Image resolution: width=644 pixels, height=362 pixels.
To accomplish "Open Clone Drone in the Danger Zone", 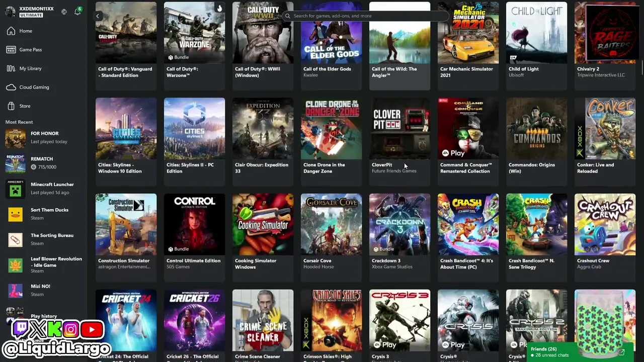I will click(x=331, y=142).
